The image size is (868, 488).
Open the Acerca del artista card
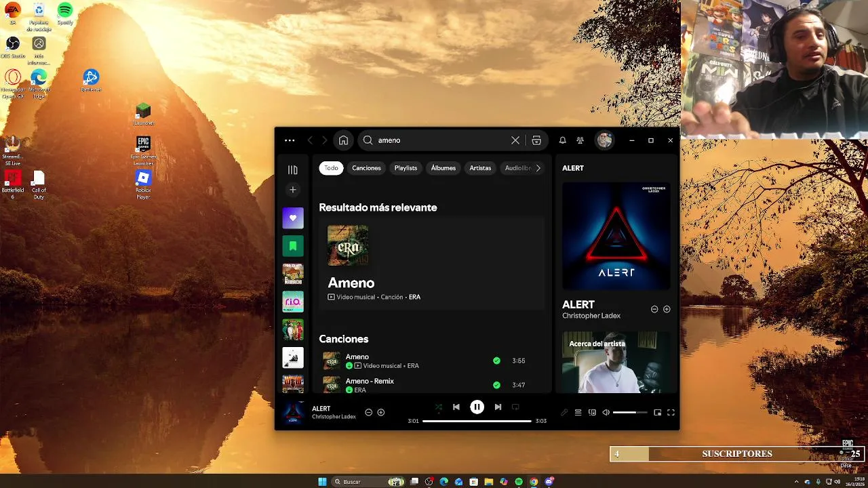click(616, 362)
